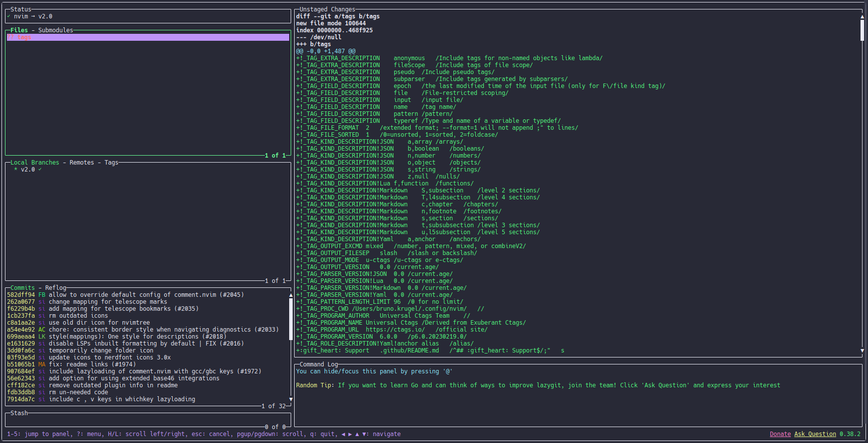Open the Tags tab
Screen dimensions: 868x443
[111, 163]
